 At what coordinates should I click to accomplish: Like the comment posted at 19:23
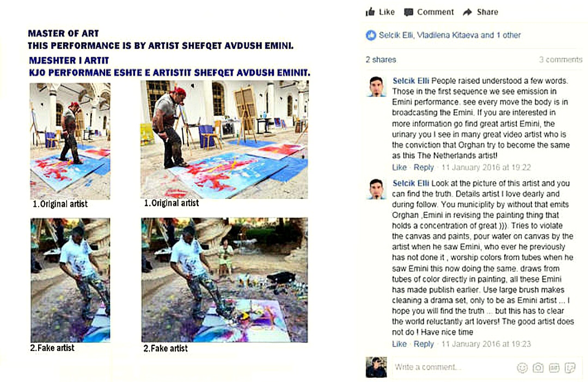400,344
